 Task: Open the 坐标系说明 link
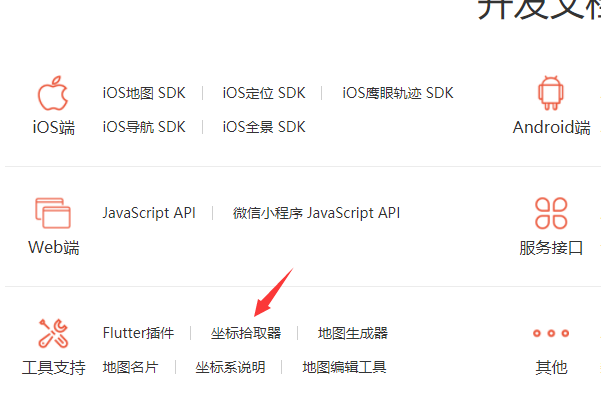point(231,367)
